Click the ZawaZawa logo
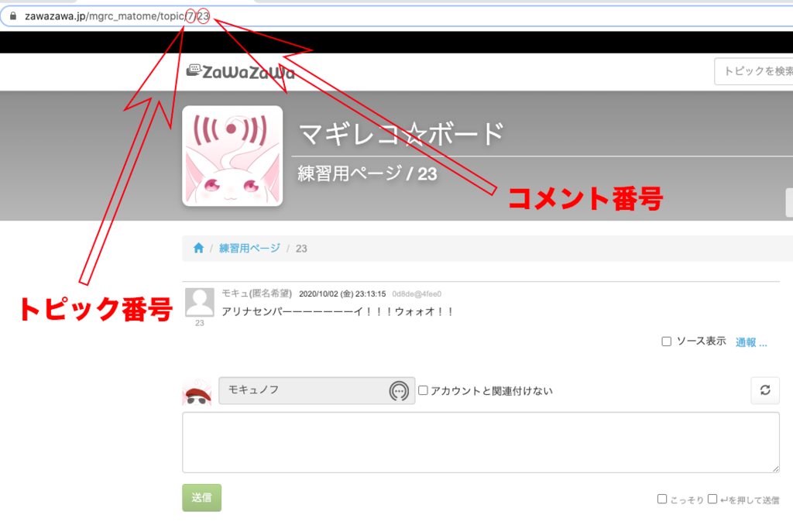Viewport: 793px width, 532px height. point(241,72)
